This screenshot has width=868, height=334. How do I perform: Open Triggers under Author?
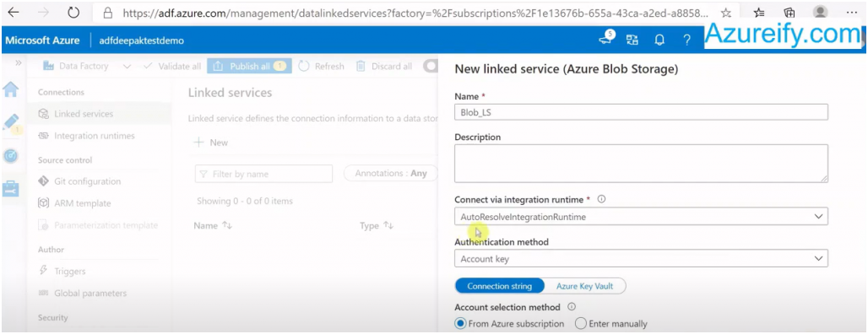pos(62,271)
